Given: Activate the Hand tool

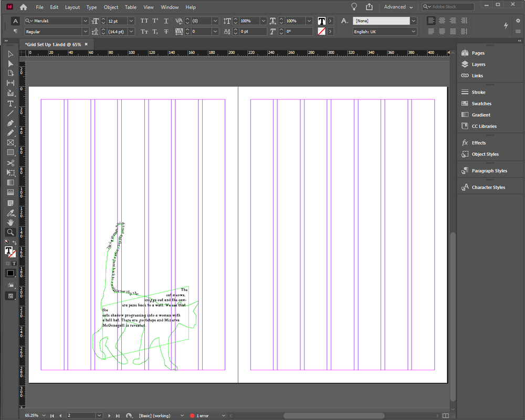Looking at the screenshot, I should point(10,223).
